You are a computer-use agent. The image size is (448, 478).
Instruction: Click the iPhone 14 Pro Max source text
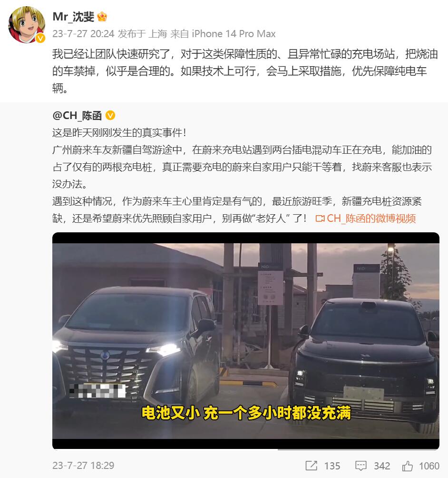pyautogui.click(x=234, y=33)
